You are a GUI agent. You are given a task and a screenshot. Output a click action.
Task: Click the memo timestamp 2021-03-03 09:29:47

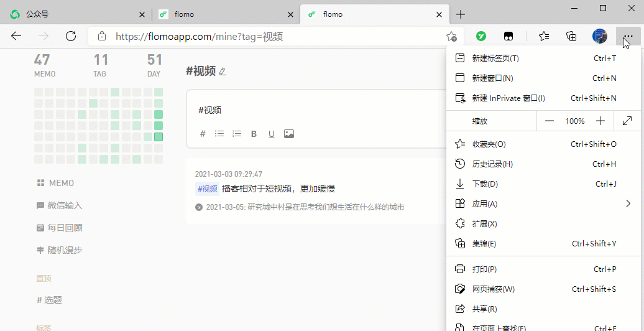[x=229, y=174]
